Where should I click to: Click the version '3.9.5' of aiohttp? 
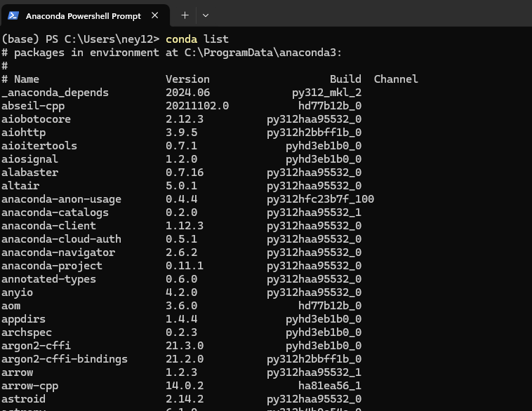pyautogui.click(x=181, y=133)
